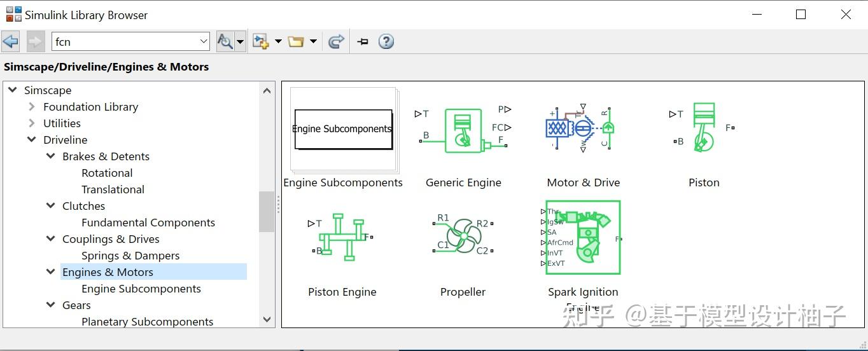
Task: Click the Piston Engine label
Action: (342, 292)
